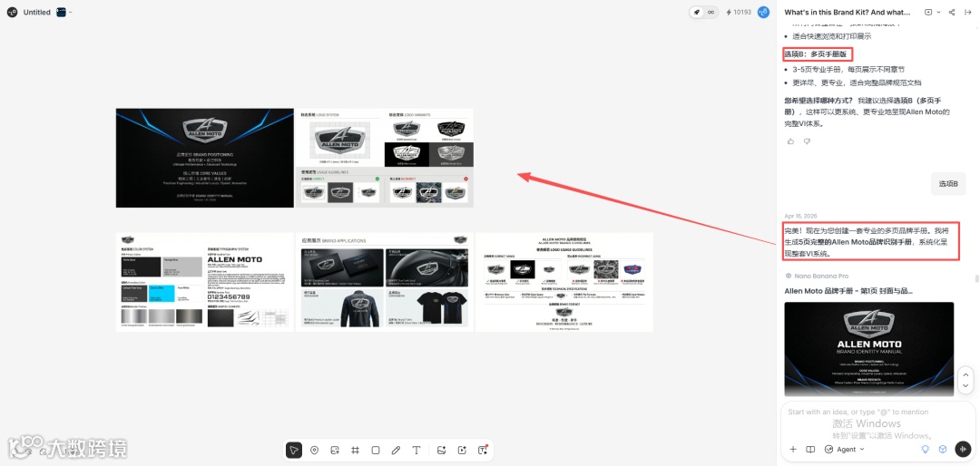
Task: Jump down with chat navigation down arrow
Action: (x=965, y=386)
